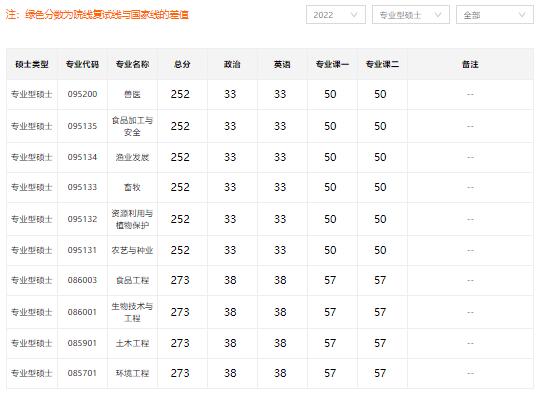
Task: Click the 政治 column header
Action: pyautogui.click(x=232, y=64)
